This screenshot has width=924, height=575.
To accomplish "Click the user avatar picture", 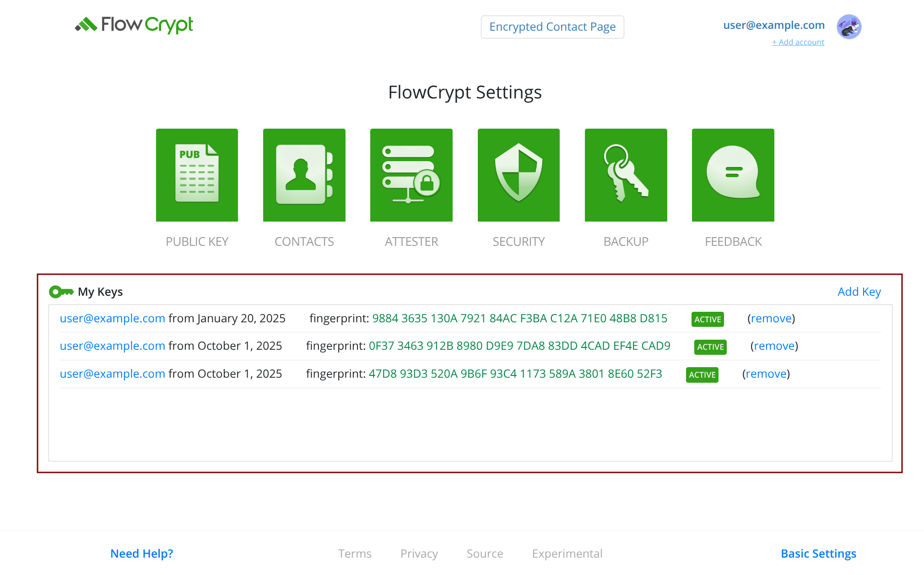I will 848,27.
